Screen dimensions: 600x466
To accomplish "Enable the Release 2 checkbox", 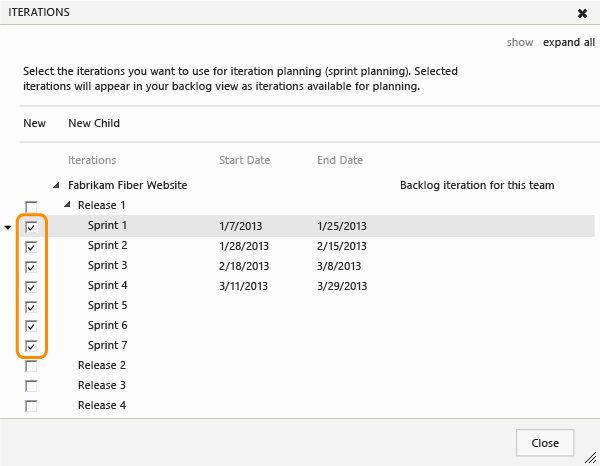I will point(31,366).
